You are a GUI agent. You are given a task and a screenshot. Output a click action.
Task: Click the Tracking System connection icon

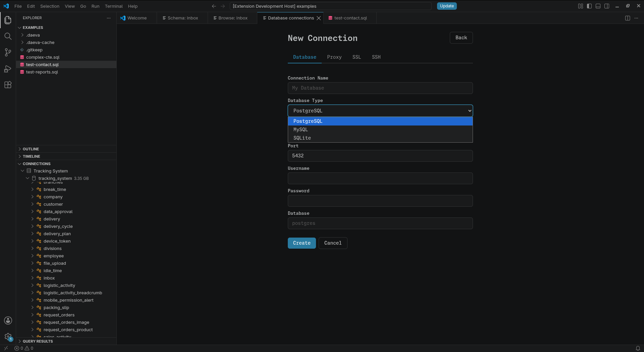[x=29, y=171]
